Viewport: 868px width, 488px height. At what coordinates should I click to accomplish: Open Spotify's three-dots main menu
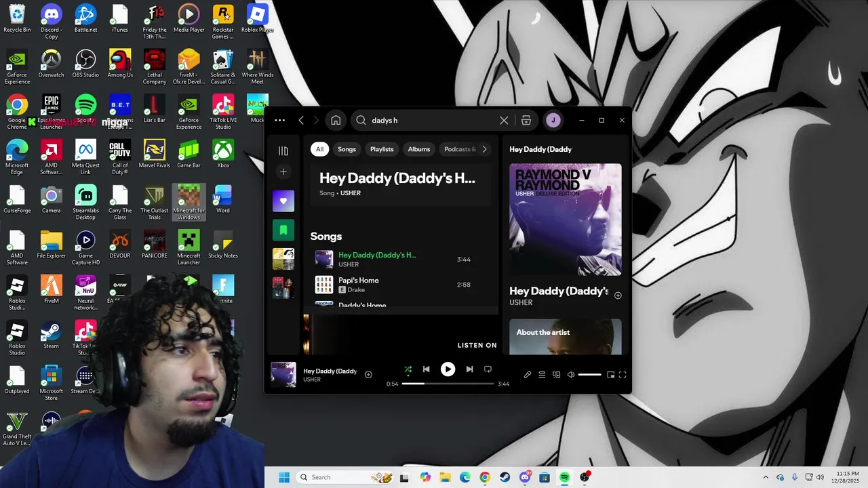point(279,120)
